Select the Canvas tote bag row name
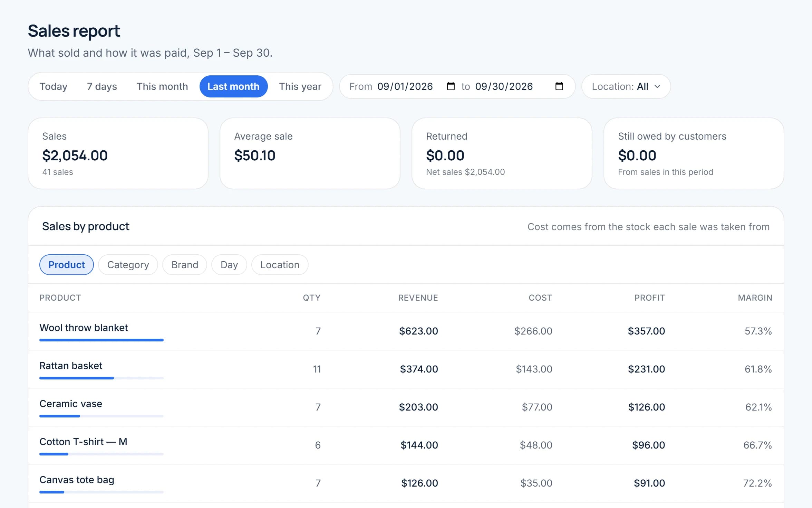Screen dimensions: 812x508 (77, 480)
